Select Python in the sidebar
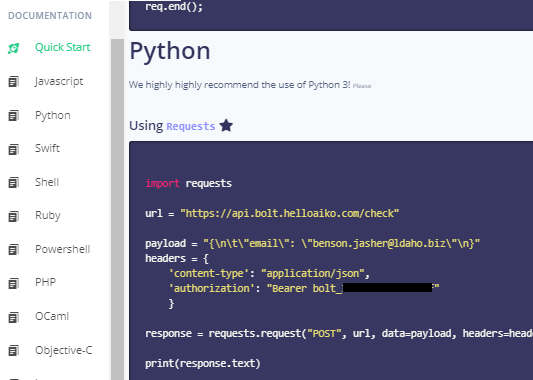 point(53,116)
